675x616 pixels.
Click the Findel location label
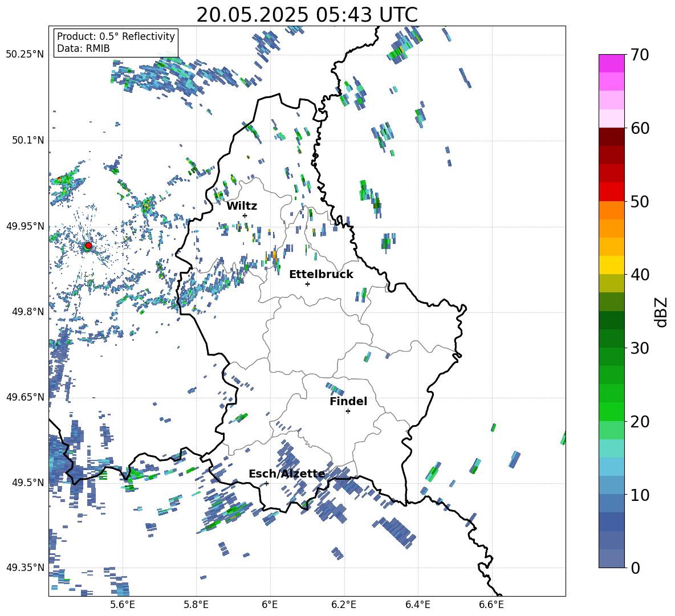(348, 401)
